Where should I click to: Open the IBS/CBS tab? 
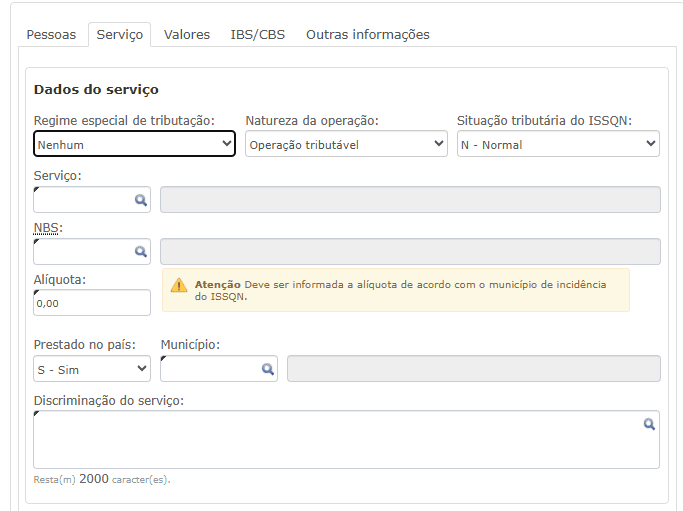257,34
